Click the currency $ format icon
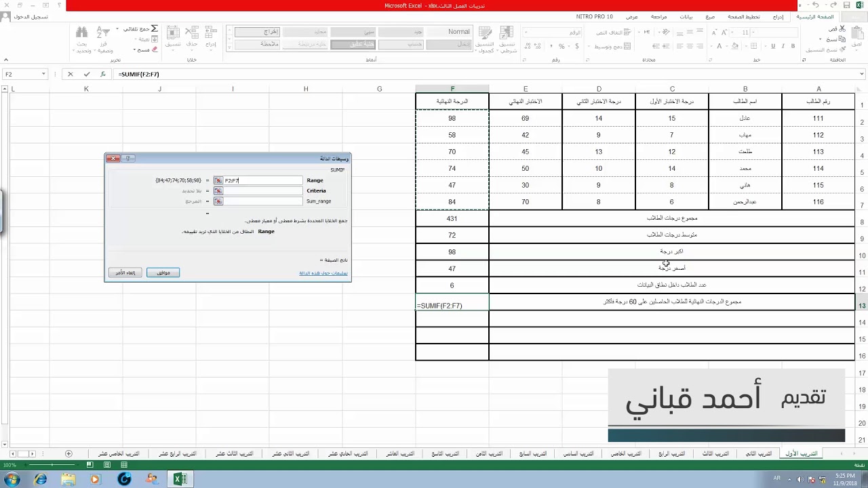 coord(577,46)
